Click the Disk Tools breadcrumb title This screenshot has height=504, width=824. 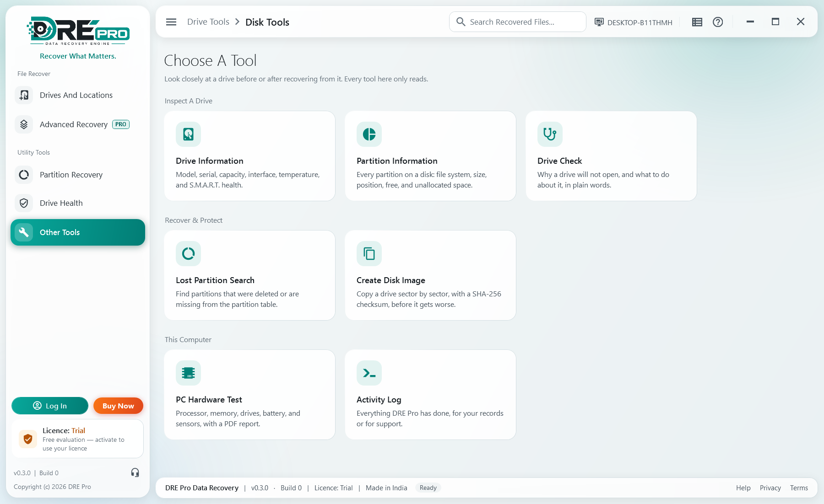pyautogui.click(x=267, y=22)
